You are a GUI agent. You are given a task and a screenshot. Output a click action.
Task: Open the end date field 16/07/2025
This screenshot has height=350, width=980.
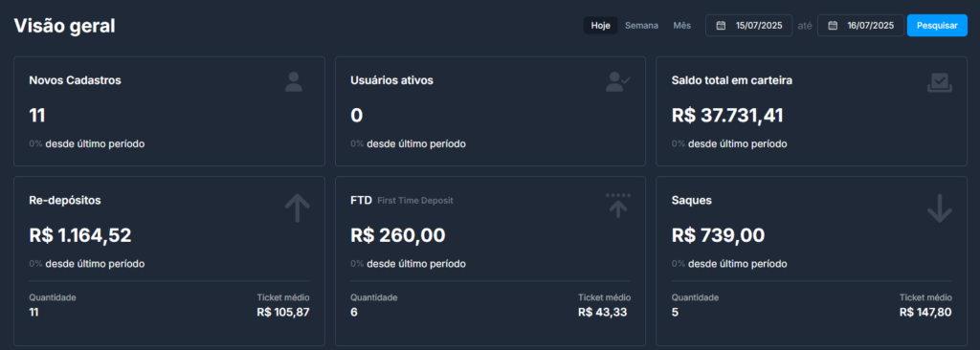[860, 26]
